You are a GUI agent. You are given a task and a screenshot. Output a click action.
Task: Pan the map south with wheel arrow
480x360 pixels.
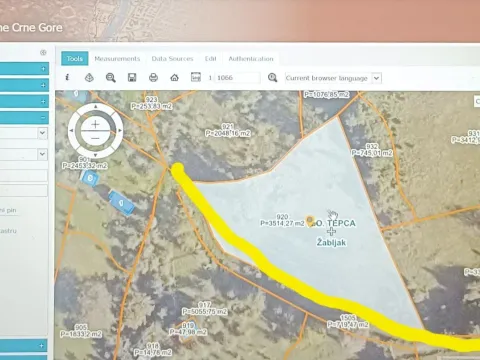(x=96, y=155)
